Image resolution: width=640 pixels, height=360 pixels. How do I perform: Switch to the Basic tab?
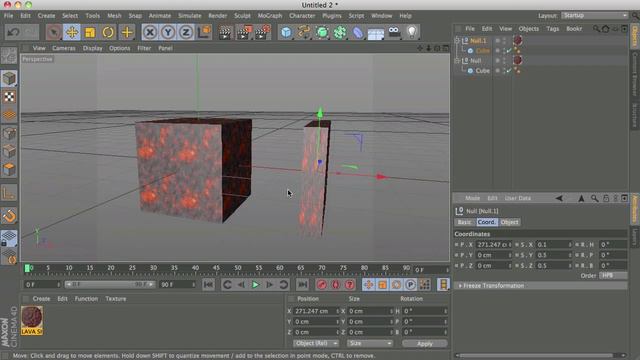pos(464,222)
